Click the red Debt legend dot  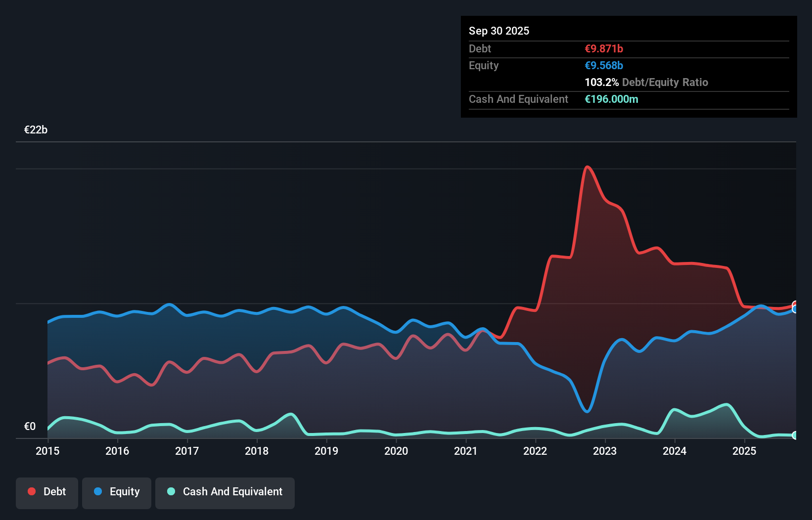32,491
